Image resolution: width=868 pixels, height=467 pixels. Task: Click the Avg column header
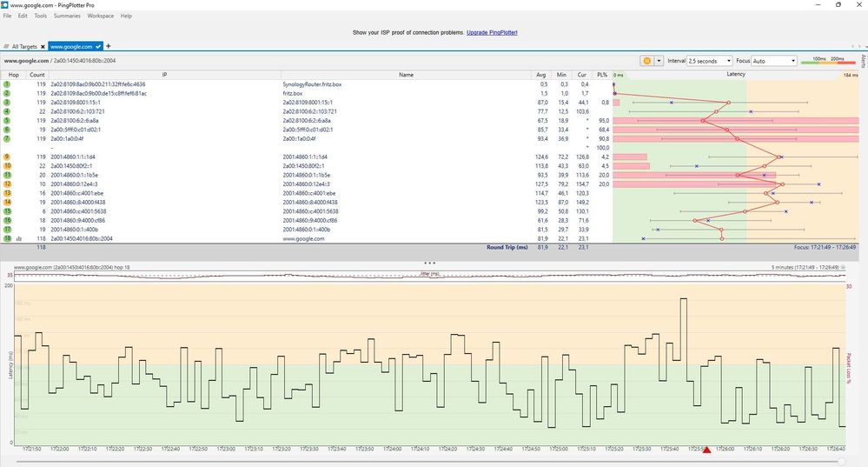540,75
